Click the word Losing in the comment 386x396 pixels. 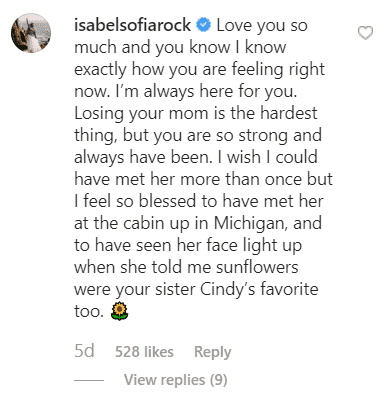pyautogui.click(x=99, y=114)
